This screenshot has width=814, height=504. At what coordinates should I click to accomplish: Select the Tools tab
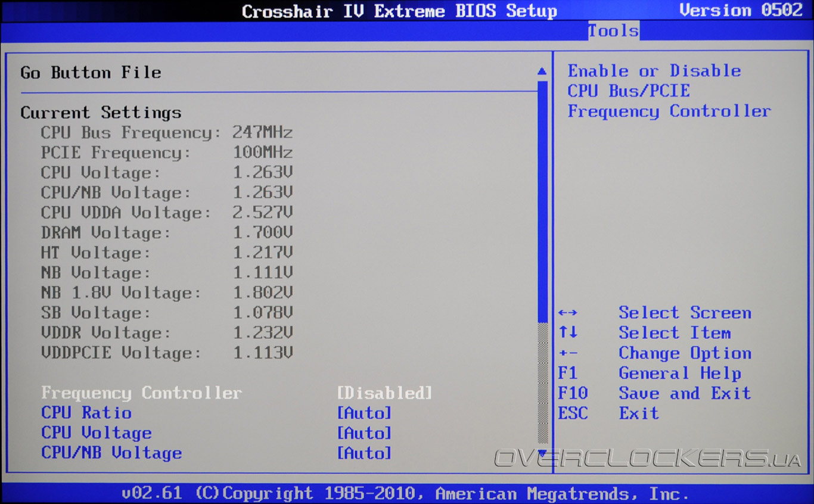tap(613, 31)
